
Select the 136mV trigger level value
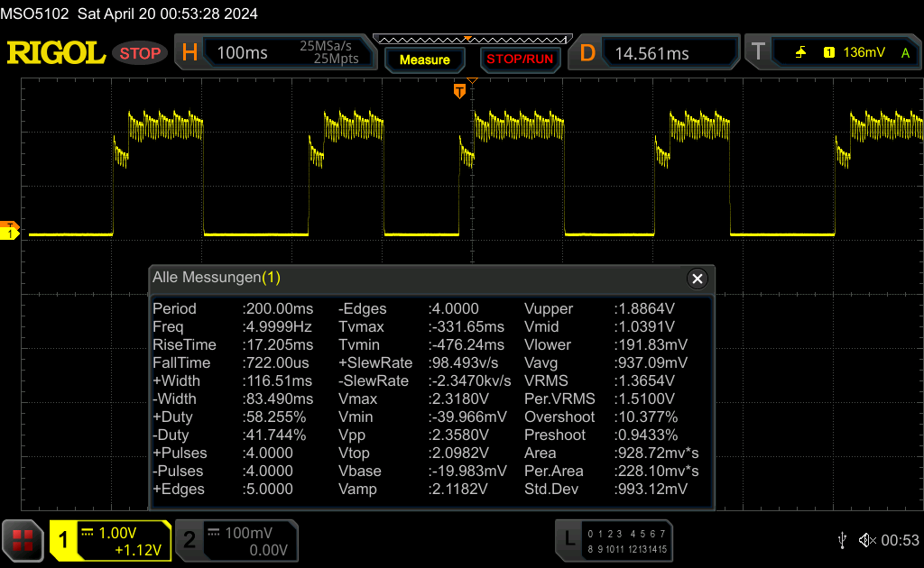[864, 52]
